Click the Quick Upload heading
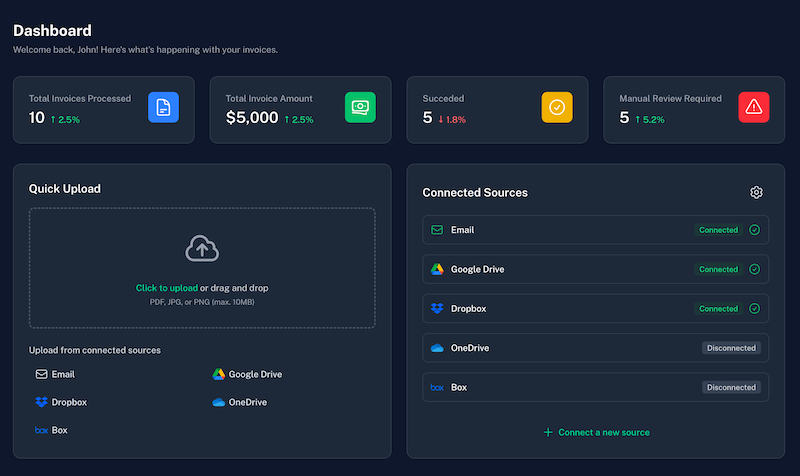Screen dimensions: 800x476 point(65,189)
